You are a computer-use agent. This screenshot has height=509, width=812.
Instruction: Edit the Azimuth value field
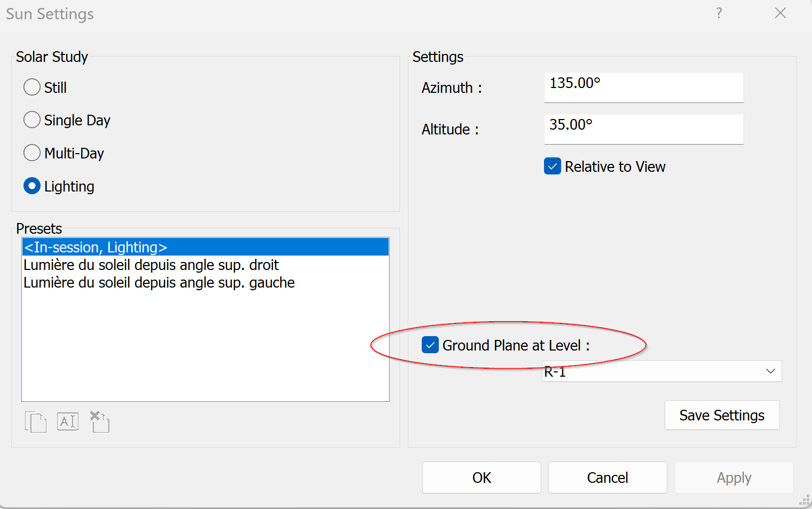[643, 87]
